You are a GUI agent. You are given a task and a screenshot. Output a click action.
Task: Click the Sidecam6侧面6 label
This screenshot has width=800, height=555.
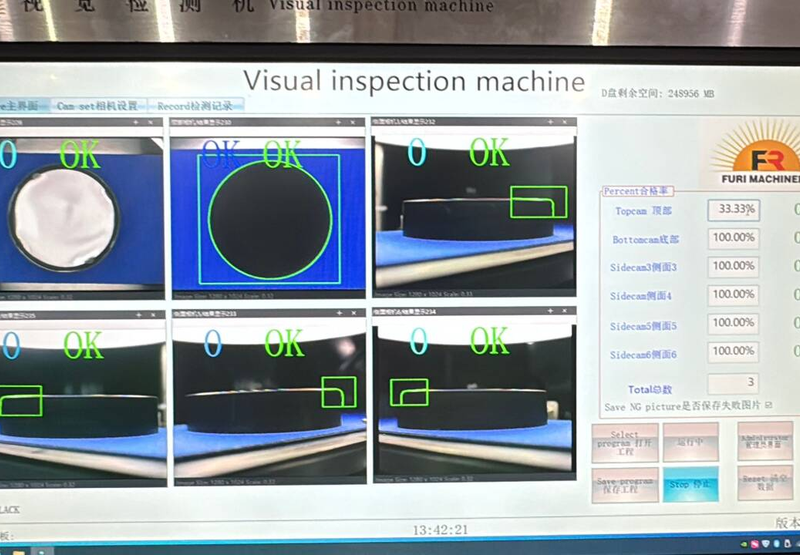click(643, 355)
